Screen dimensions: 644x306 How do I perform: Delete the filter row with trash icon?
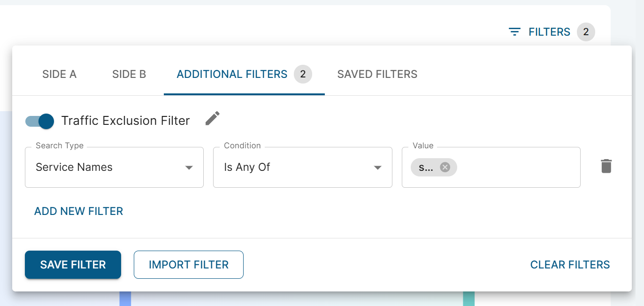(606, 166)
